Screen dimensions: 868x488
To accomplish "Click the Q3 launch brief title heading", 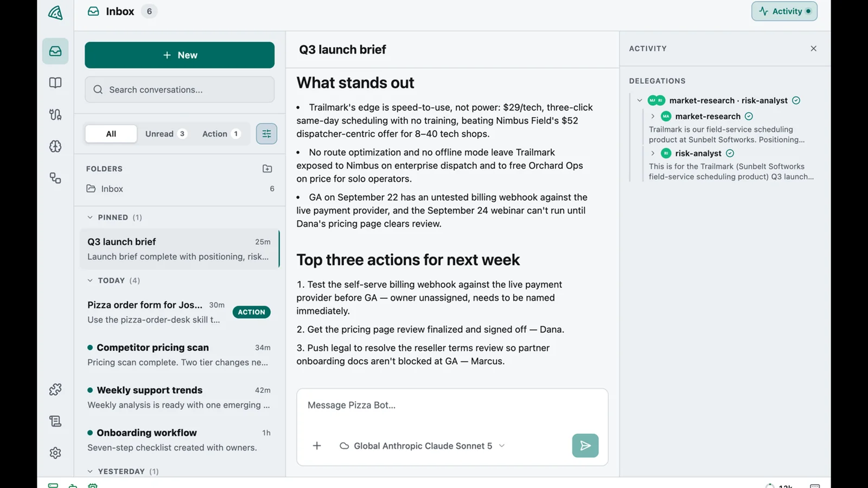I will pos(342,49).
